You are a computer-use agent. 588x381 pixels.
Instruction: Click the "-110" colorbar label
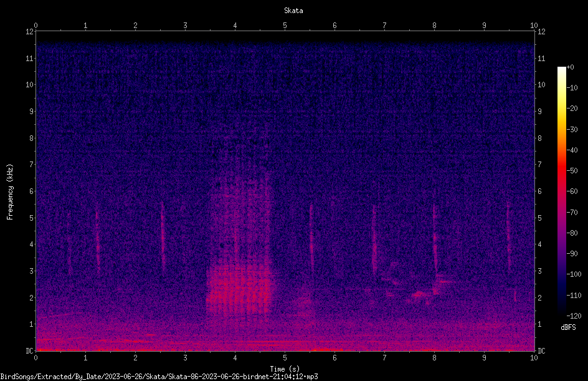tap(574, 296)
